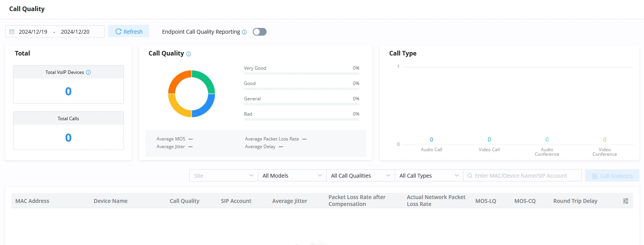
Task: Click the Average Jitter stat label
Action: [171, 147]
